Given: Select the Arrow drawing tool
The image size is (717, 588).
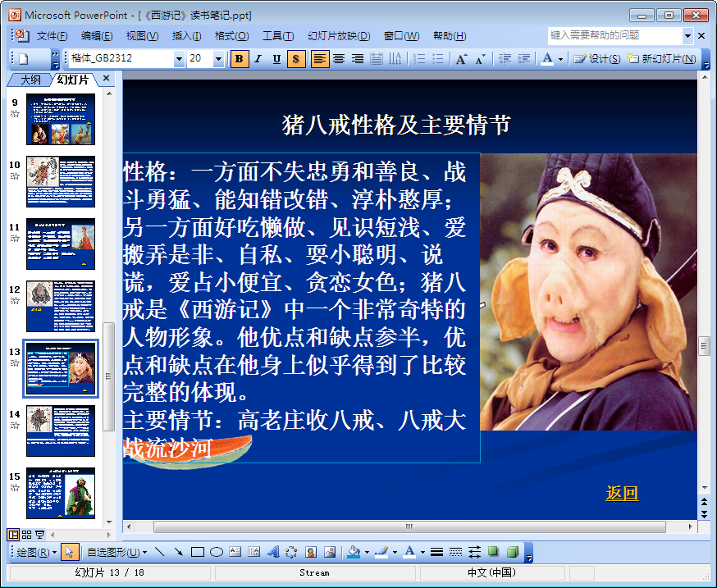Looking at the screenshot, I should coord(178,552).
